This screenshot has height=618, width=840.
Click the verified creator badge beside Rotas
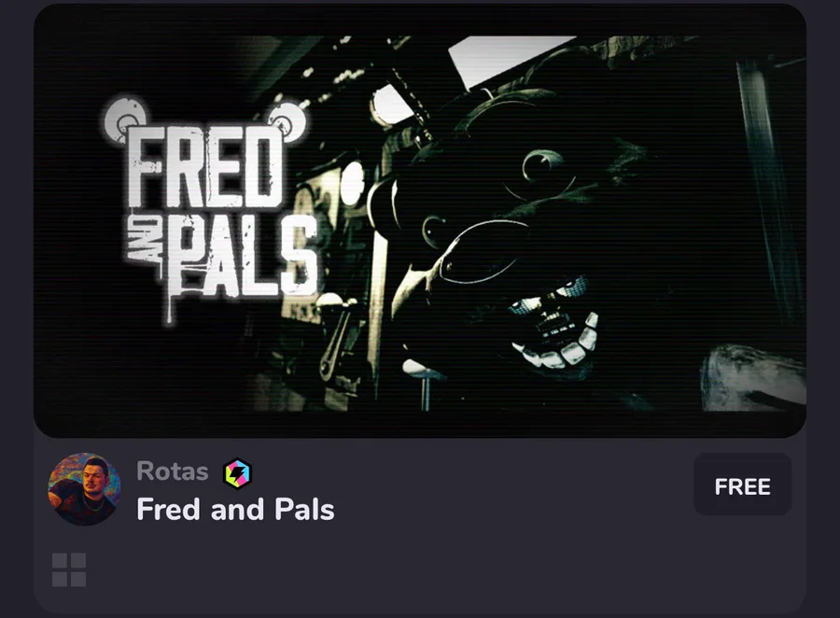pyautogui.click(x=237, y=473)
